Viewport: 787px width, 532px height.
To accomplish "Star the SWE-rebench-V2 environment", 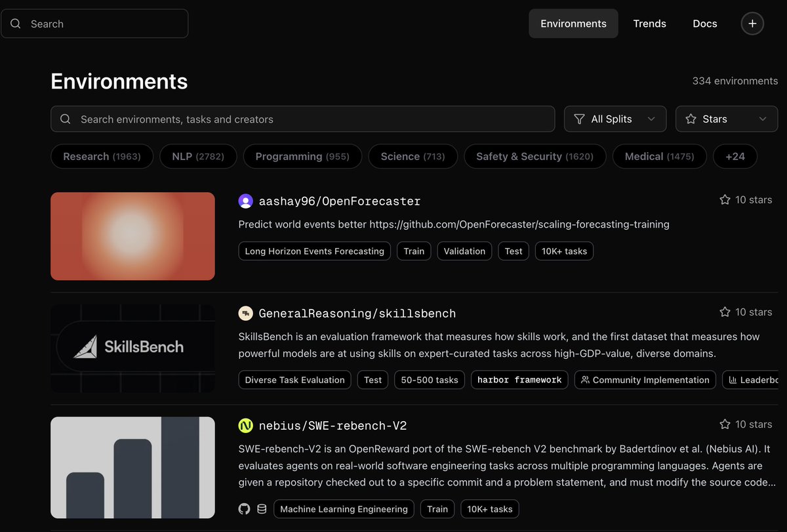I will [x=725, y=424].
